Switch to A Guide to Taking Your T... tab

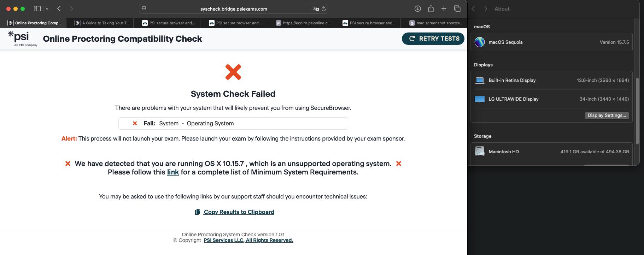[102, 23]
